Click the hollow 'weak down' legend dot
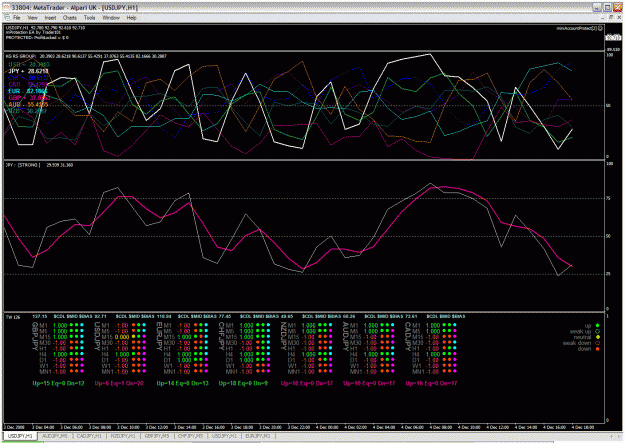Viewport: 625px width, 443px height. coord(597,343)
